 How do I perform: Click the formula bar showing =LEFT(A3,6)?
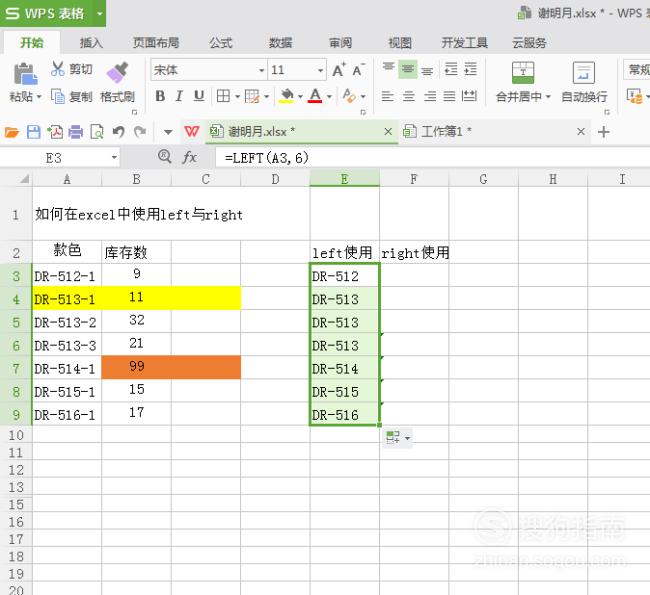(x=400, y=157)
